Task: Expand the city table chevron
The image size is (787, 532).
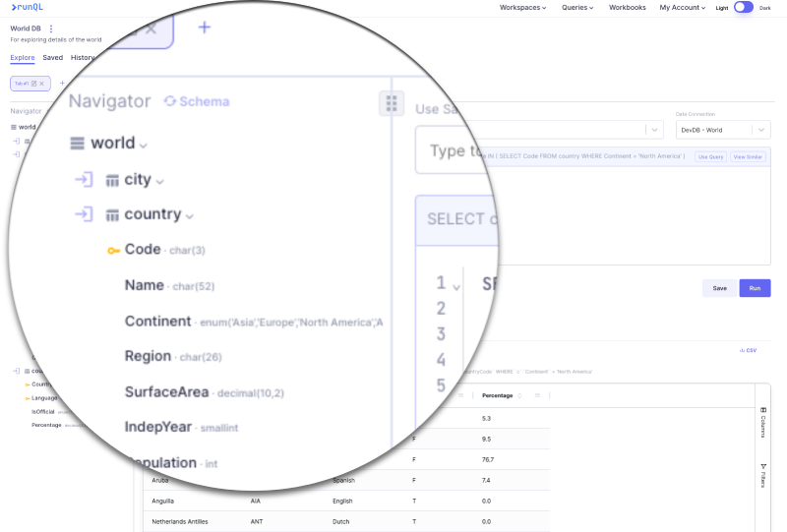Action: (159, 182)
